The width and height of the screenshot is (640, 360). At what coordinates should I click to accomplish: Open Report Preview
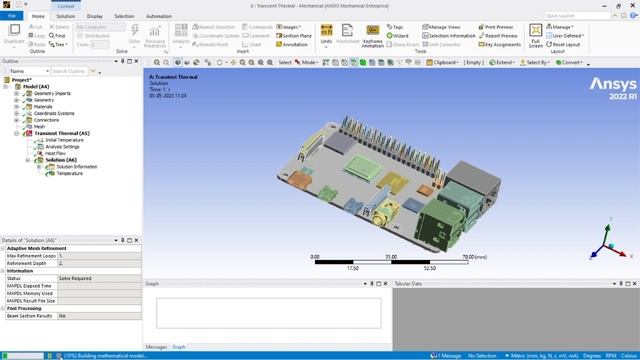click(x=498, y=36)
